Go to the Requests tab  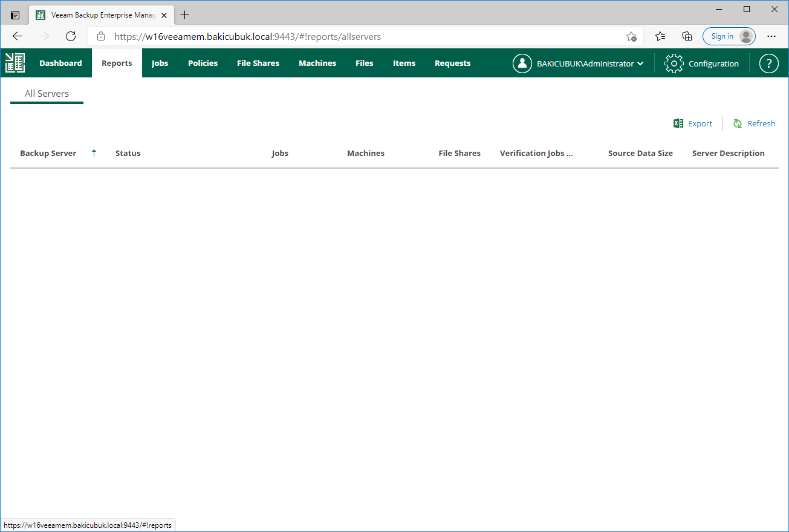pyautogui.click(x=452, y=63)
